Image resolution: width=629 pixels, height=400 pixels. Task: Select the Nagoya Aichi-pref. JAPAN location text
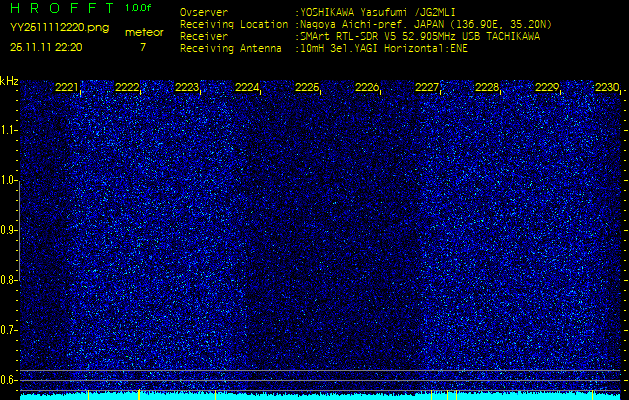tap(426, 24)
